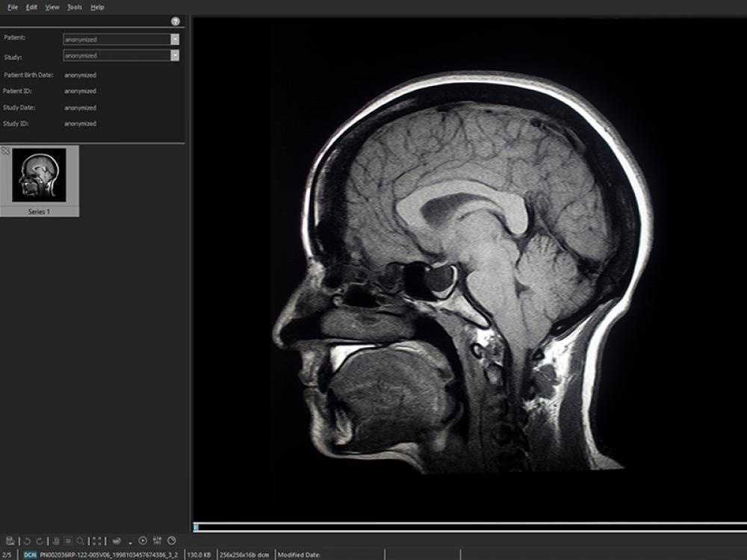Click the DCM status bar indicator

[x=28, y=555]
